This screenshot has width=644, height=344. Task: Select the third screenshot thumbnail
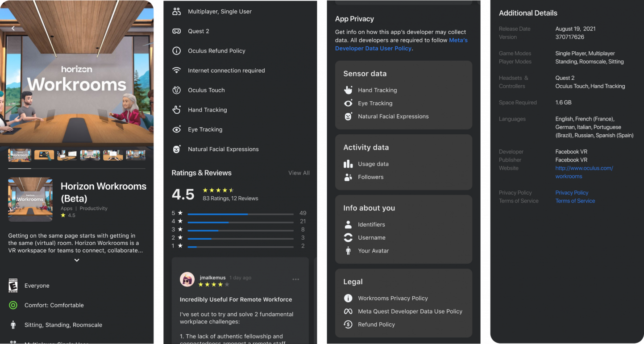pos(67,155)
